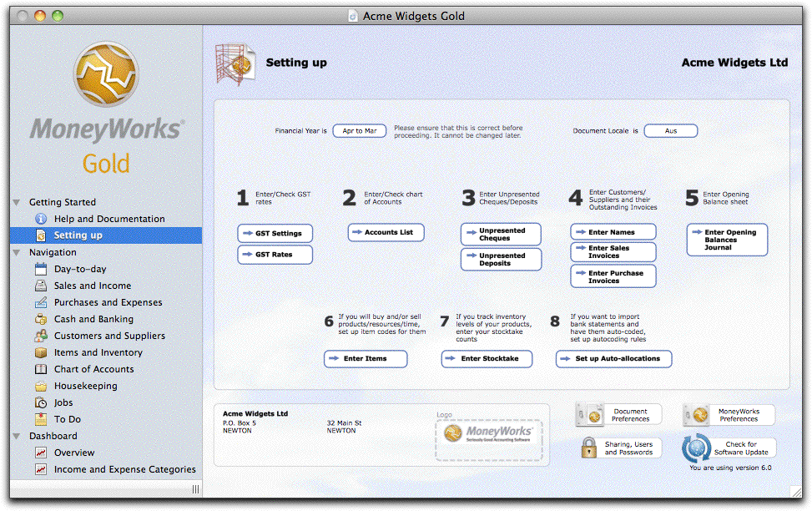
Task: Open Sharing, Users and Passwords
Action: [628, 448]
